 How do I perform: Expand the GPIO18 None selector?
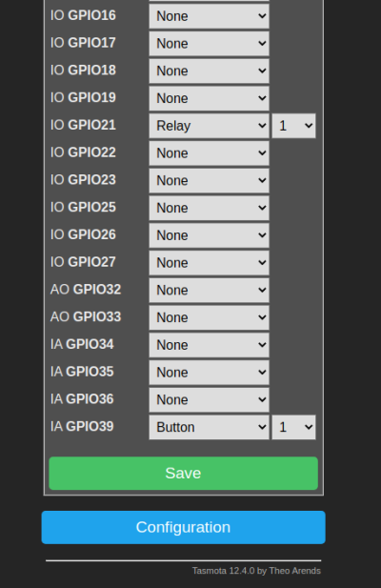pyautogui.click(x=209, y=71)
